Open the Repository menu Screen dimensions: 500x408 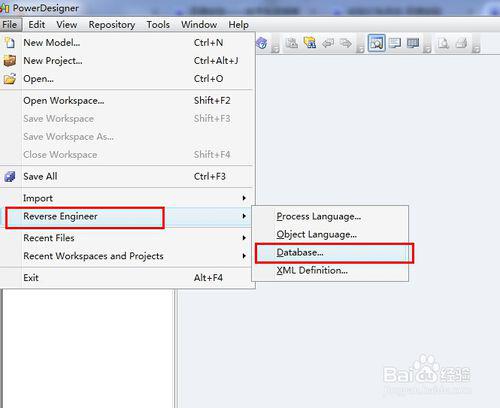[x=112, y=25]
